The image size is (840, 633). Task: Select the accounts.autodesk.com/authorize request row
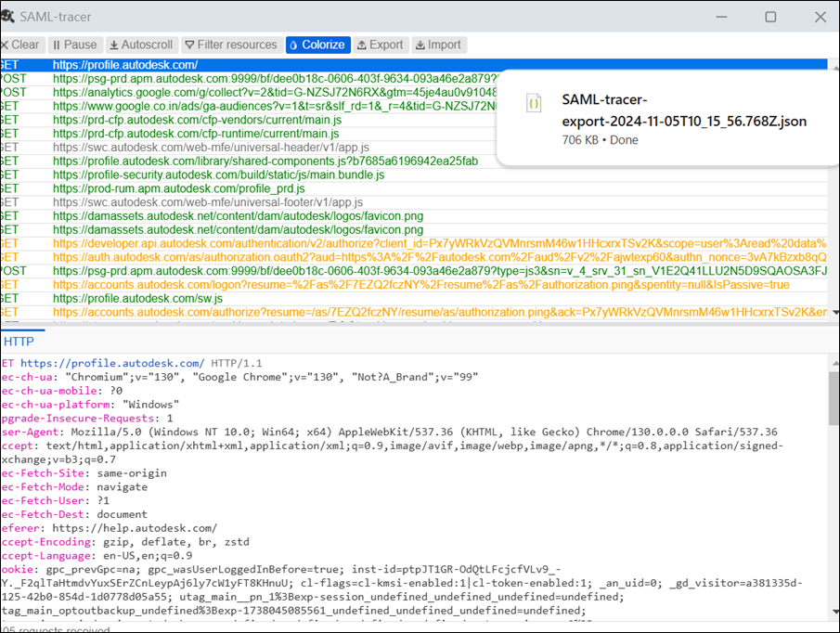click(414, 312)
